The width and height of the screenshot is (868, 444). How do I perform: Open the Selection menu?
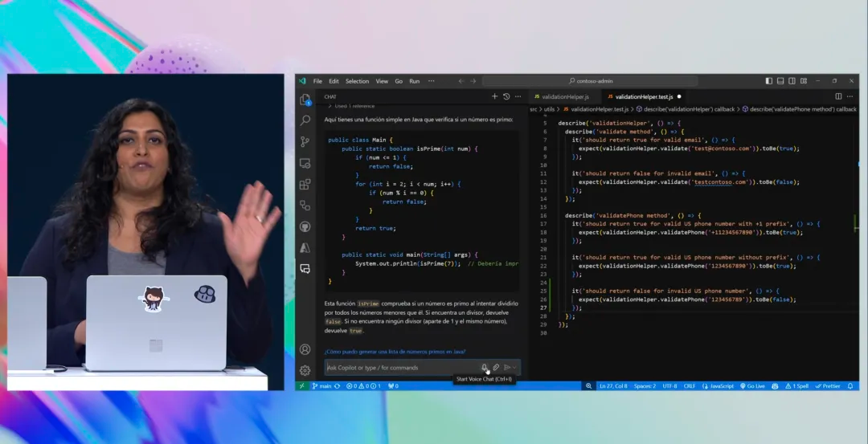357,81
